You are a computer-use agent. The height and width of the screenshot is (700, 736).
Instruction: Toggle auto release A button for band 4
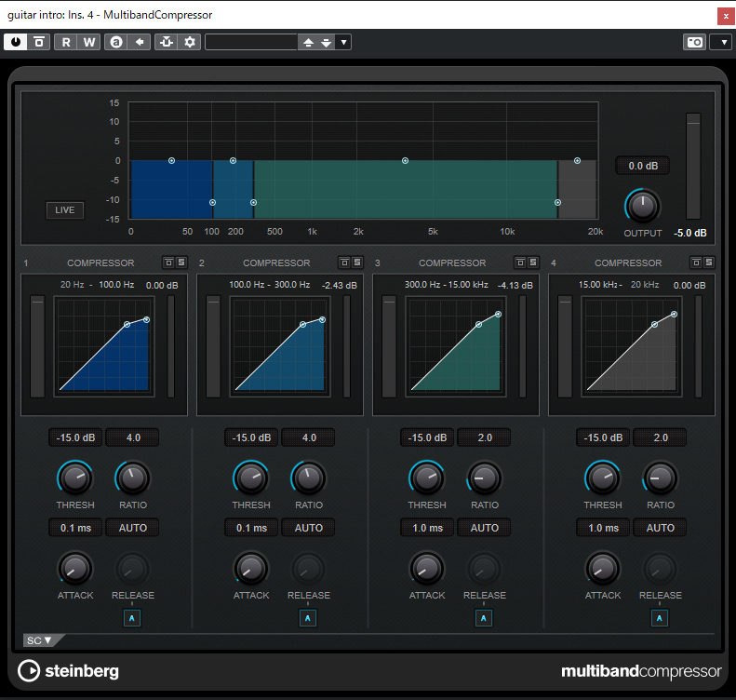tap(660, 618)
